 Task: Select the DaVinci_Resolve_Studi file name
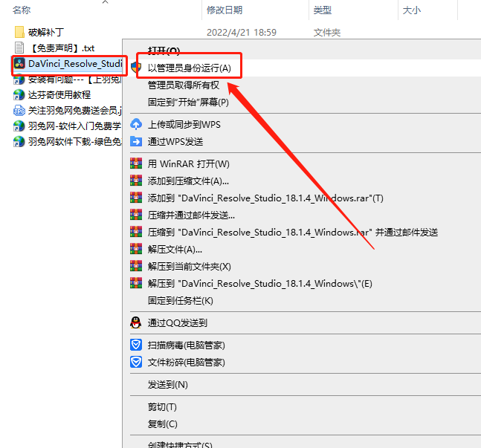(75, 63)
